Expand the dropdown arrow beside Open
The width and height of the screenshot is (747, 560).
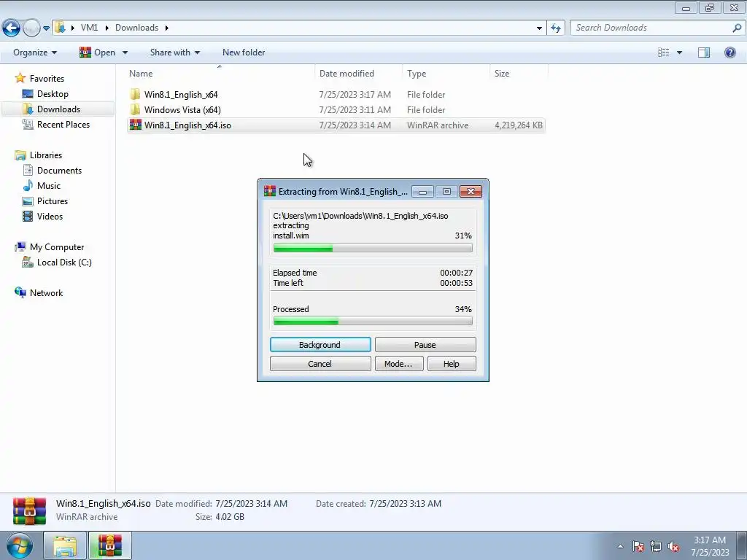click(125, 52)
